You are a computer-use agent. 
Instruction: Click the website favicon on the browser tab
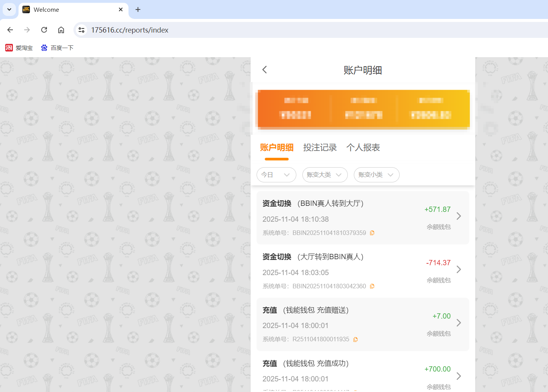click(26, 9)
